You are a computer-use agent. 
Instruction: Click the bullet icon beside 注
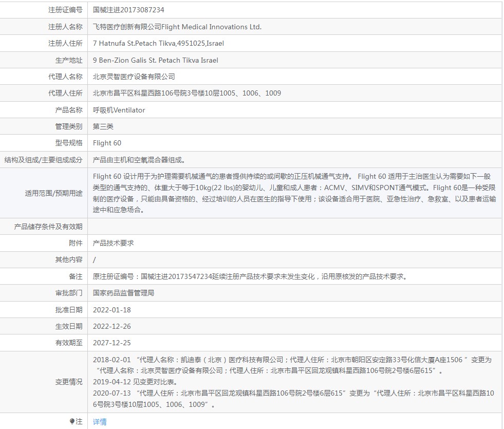[x=72, y=421]
